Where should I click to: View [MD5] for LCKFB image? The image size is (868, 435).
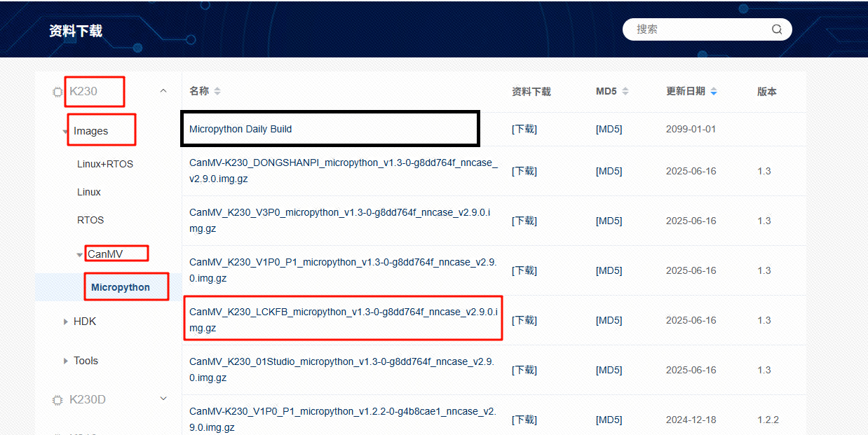point(609,320)
